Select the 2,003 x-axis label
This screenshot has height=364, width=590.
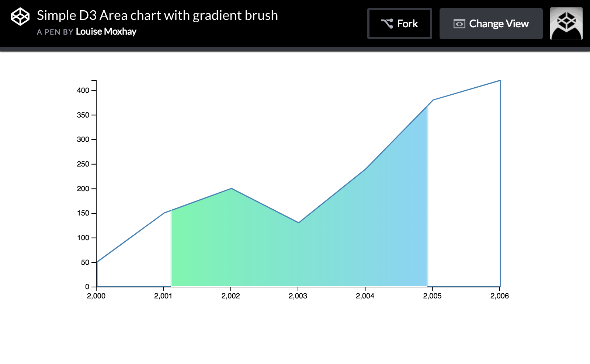coord(298,295)
